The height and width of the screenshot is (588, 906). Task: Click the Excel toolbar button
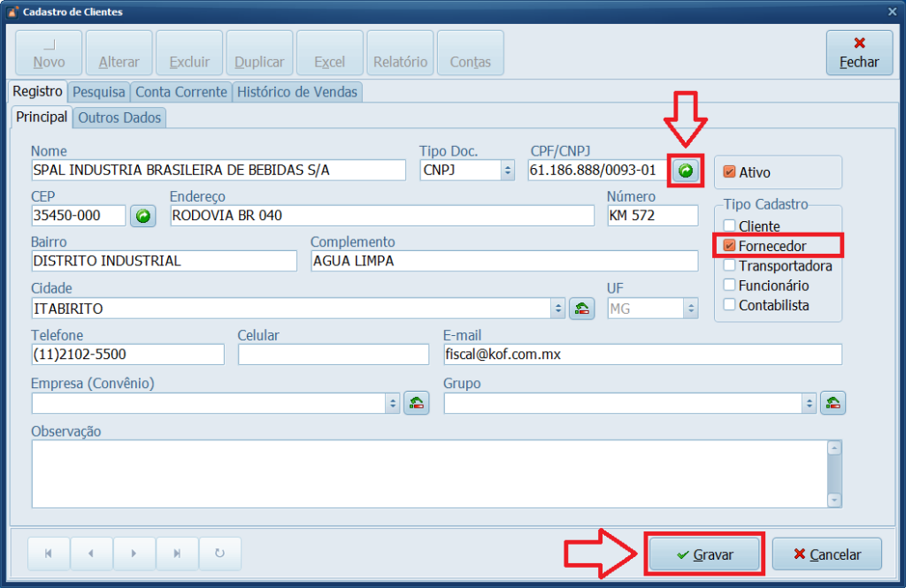[x=330, y=53]
